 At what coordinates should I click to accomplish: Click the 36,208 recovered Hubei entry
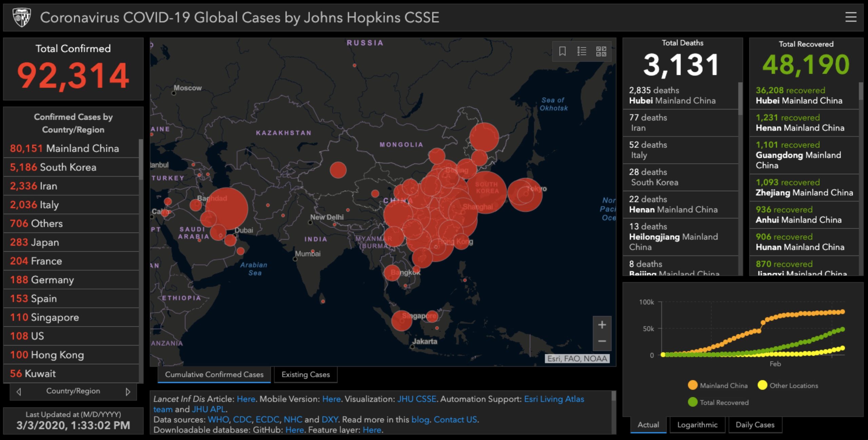point(804,96)
